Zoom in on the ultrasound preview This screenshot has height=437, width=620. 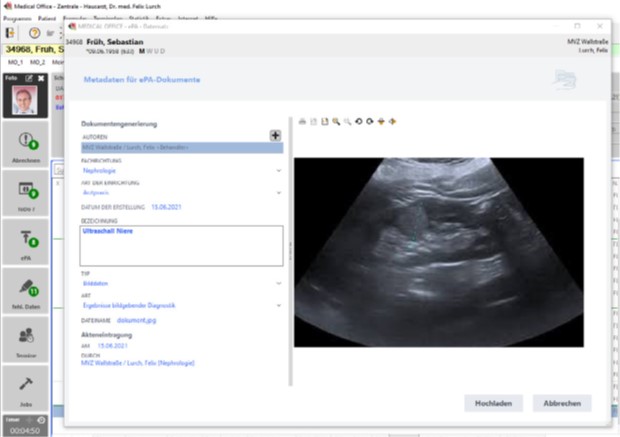pyautogui.click(x=336, y=121)
